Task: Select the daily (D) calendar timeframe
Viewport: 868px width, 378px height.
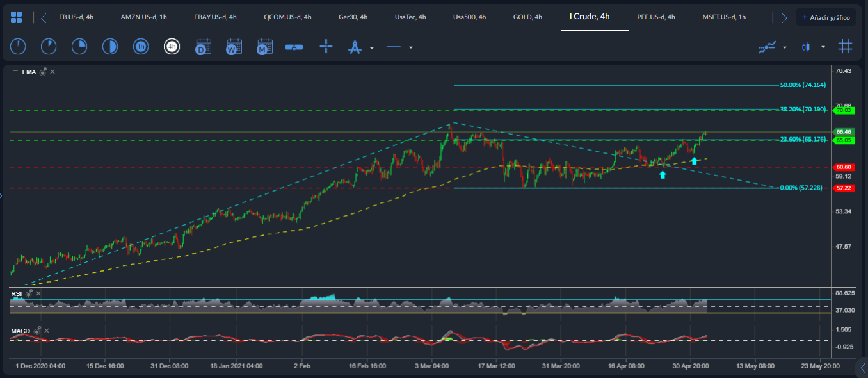Action: 203,46
